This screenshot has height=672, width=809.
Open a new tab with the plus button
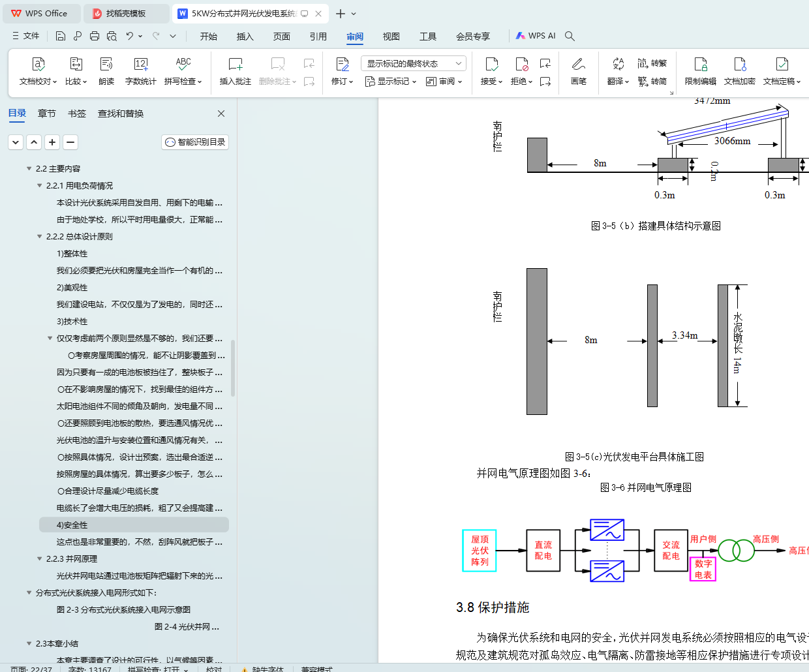pos(340,13)
